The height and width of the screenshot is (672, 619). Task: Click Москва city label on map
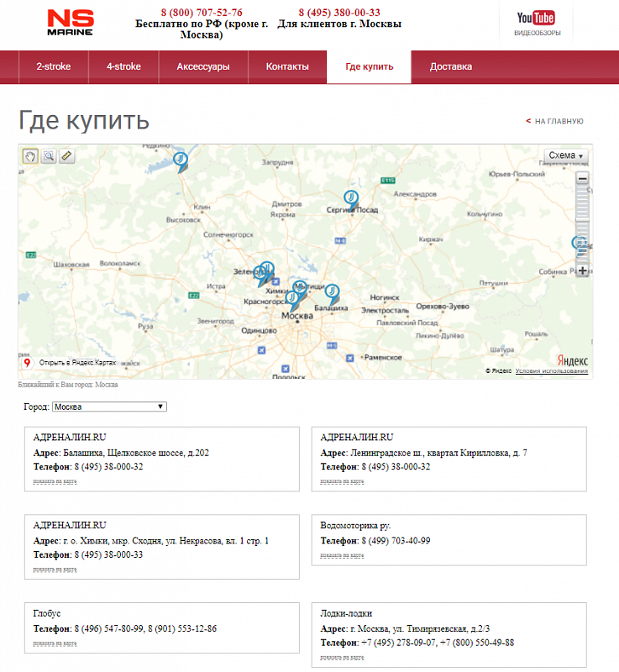pos(297,316)
